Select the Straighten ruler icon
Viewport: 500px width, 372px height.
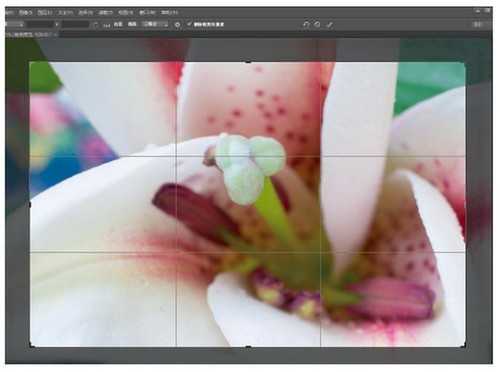point(107,25)
